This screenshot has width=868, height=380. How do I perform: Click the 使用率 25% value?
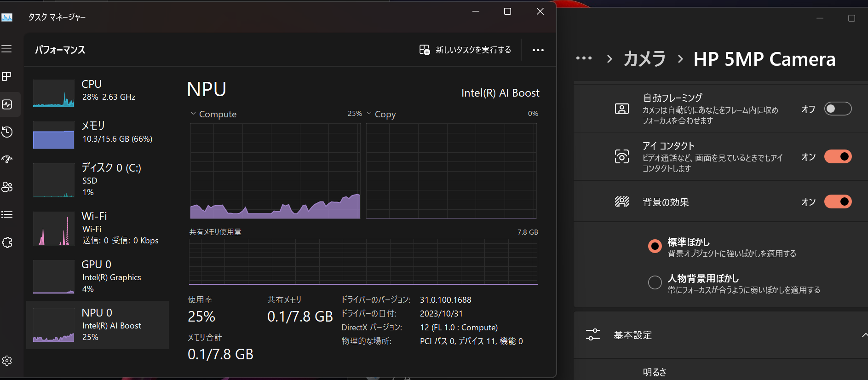point(201,317)
